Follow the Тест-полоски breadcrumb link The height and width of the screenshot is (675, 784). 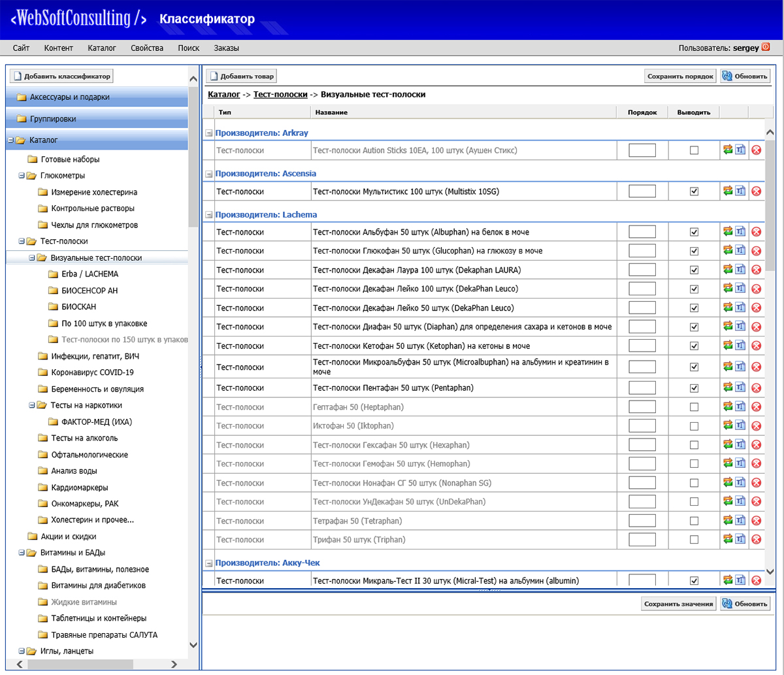click(x=280, y=94)
